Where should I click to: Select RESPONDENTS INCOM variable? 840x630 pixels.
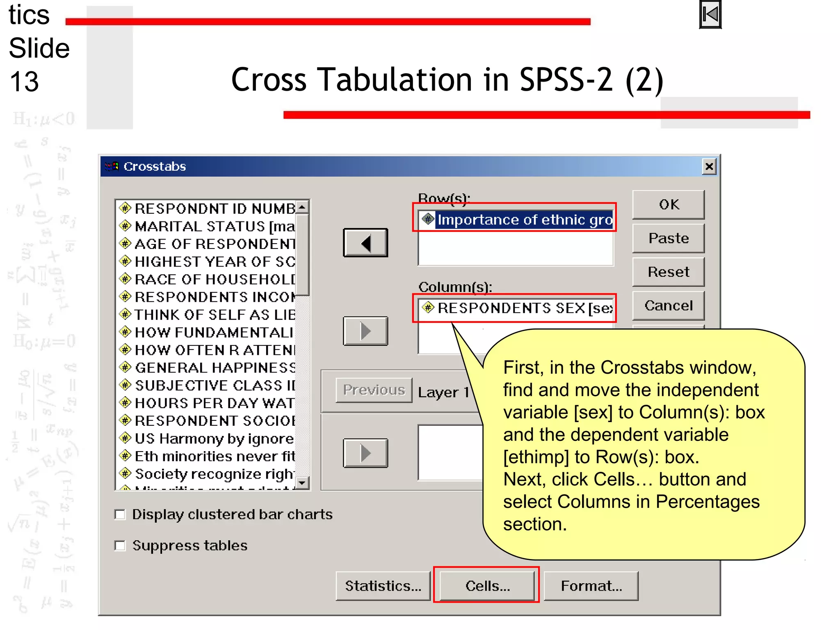point(207,297)
